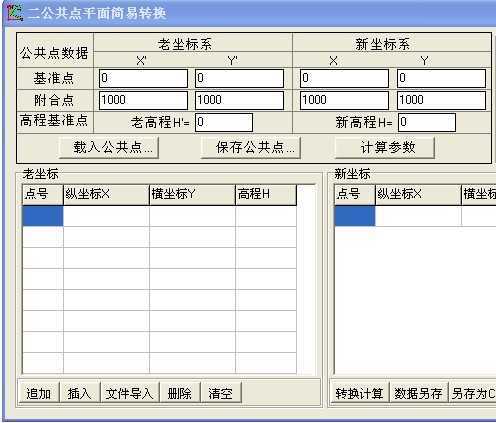Click the application icon in title bar

click(15, 13)
